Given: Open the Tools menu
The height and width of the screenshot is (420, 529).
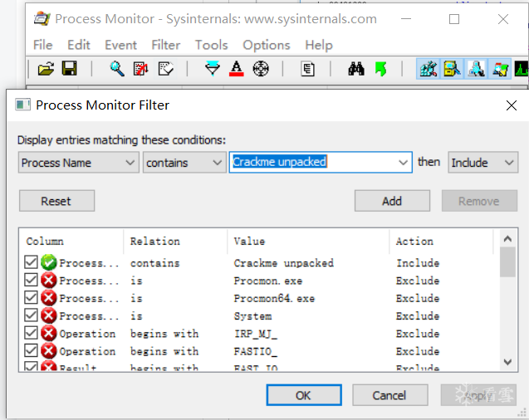Looking at the screenshot, I should [x=211, y=45].
